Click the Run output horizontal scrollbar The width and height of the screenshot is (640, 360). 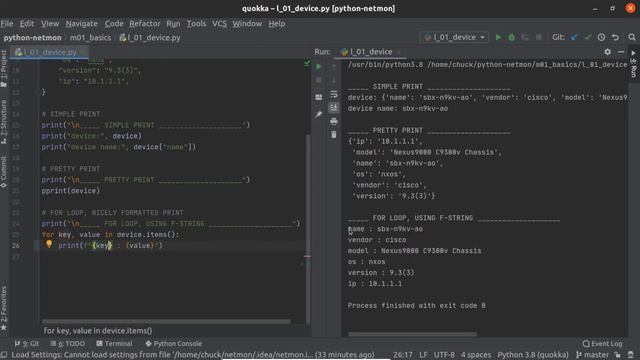pos(412,334)
